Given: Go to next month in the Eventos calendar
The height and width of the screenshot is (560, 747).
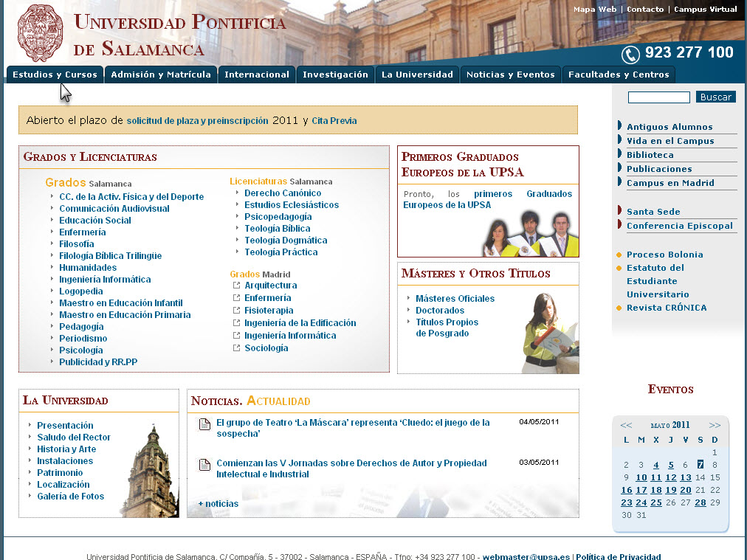Looking at the screenshot, I should click(x=715, y=425).
